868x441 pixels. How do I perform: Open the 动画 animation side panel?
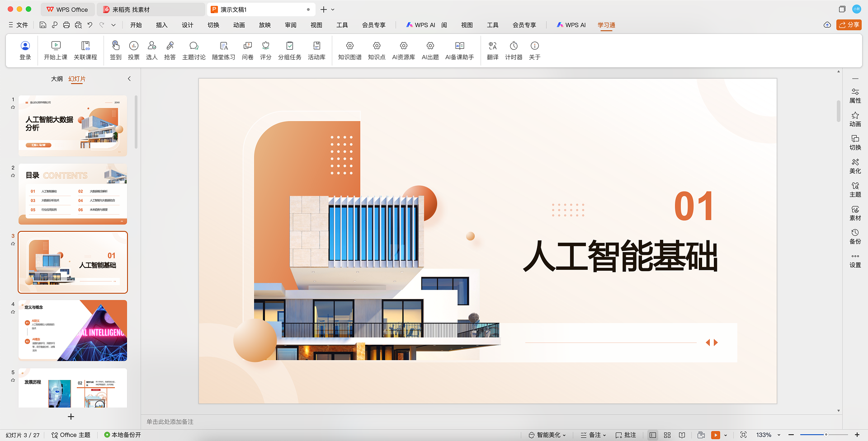(x=855, y=119)
